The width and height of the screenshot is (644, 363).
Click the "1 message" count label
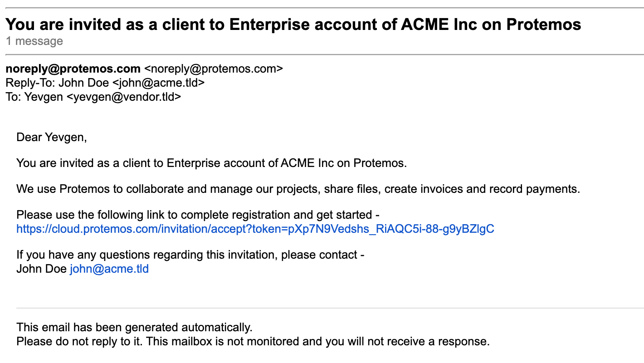click(34, 41)
